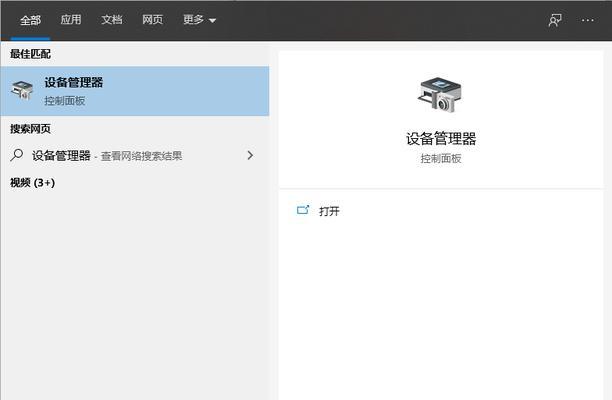
Task: Click 最佳匹配 section header
Action: [30, 54]
